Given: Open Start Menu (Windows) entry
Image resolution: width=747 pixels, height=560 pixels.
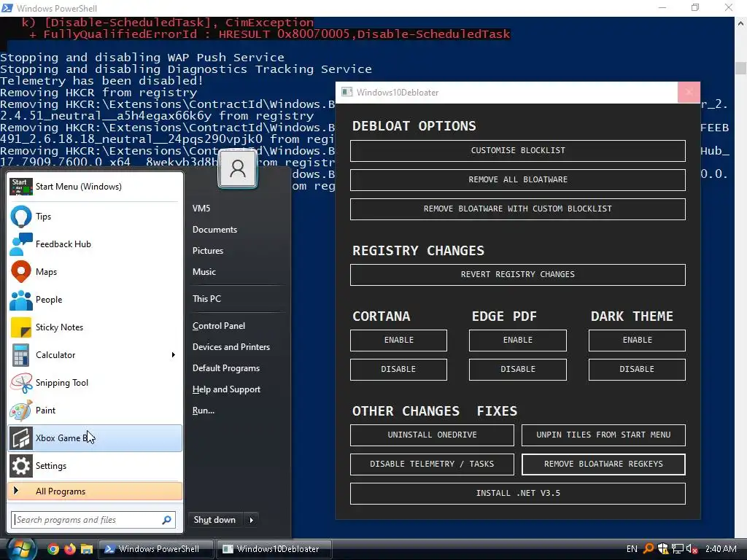Looking at the screenshot, I should coord(95,187).
